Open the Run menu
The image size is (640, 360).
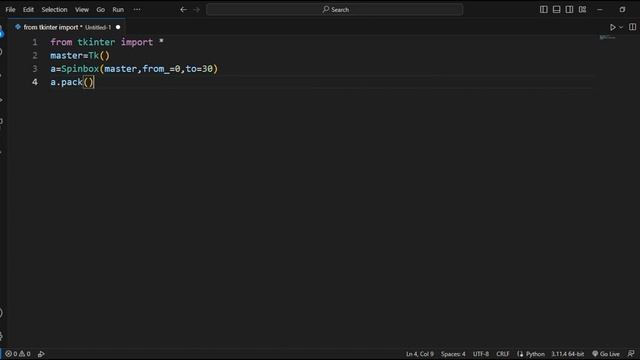pyautogui.click(x=118, y=9)
